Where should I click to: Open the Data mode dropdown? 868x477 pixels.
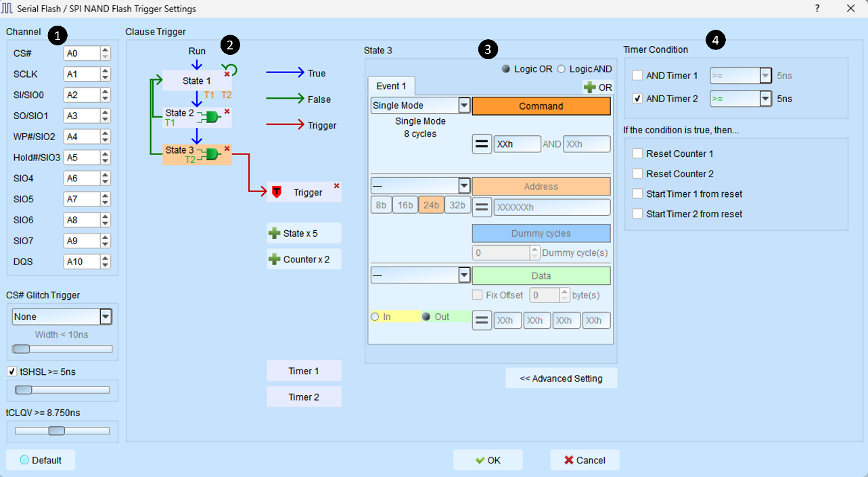pyautogui.click(x=420, y=275)
